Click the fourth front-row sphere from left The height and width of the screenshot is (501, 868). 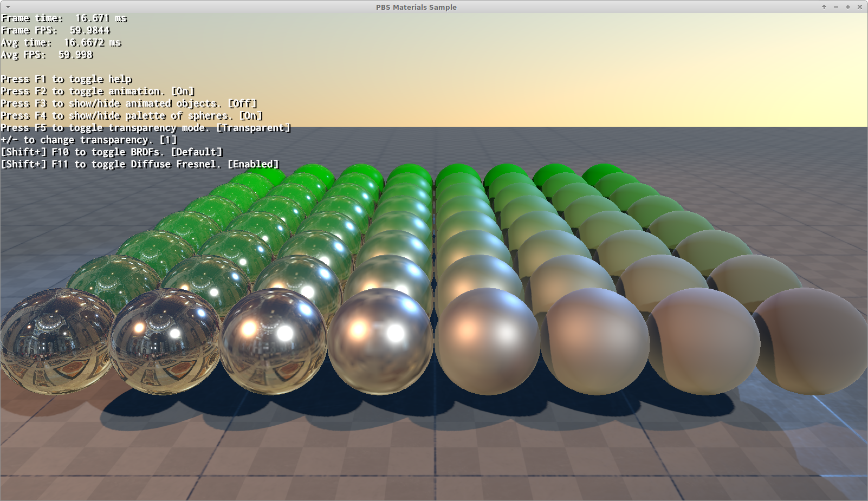pos(381,340)
